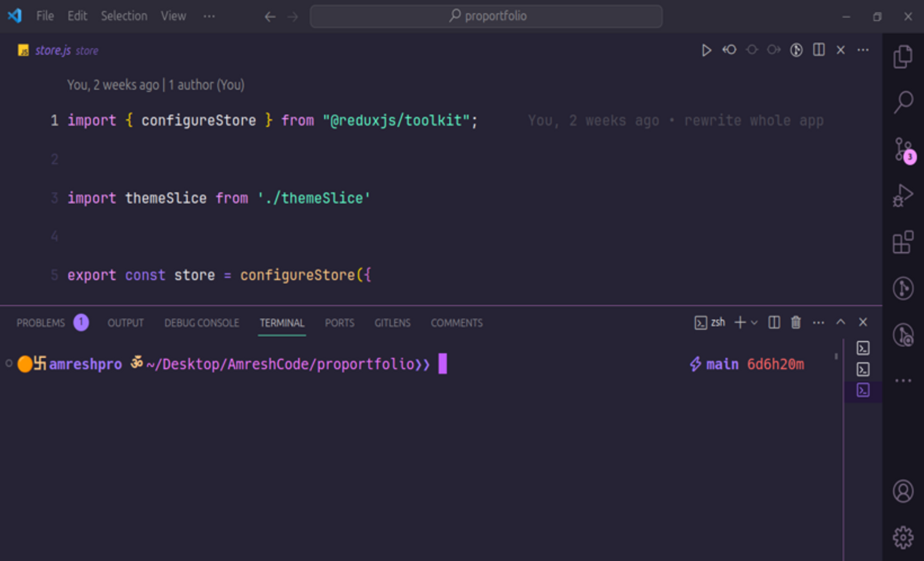Click the more options ellipsis menu
The height and width of the screenshot is (561, 924).
(863, 50)
